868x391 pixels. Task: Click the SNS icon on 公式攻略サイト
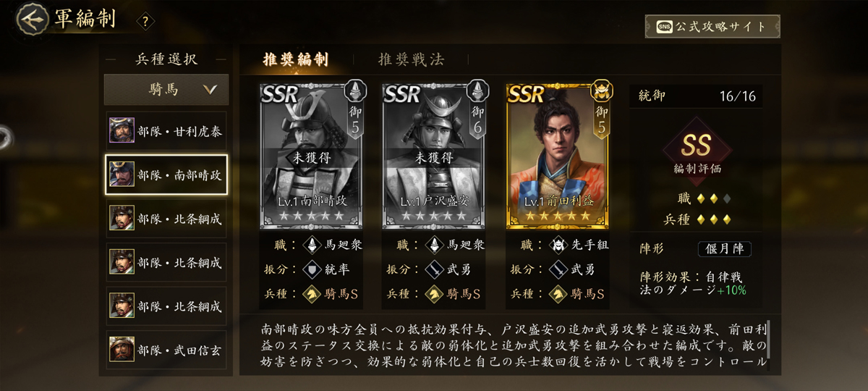point(663,26)
